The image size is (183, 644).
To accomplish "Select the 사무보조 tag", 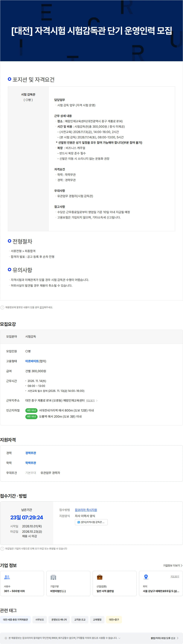I will pyautogui.click(x=40, y=620).
